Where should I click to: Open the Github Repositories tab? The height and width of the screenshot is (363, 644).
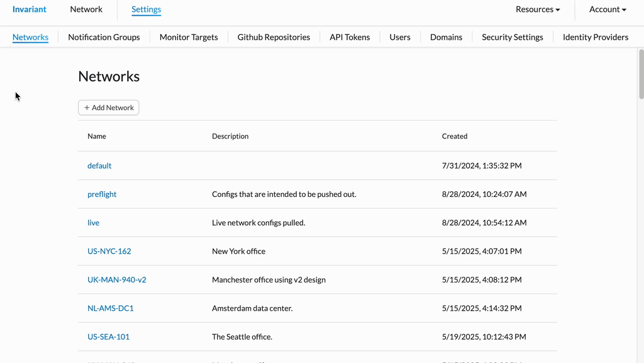274,37
